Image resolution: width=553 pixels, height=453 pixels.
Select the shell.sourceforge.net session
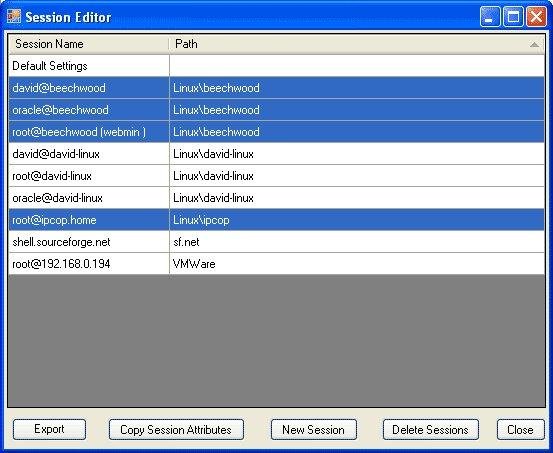tap(276, 242)
